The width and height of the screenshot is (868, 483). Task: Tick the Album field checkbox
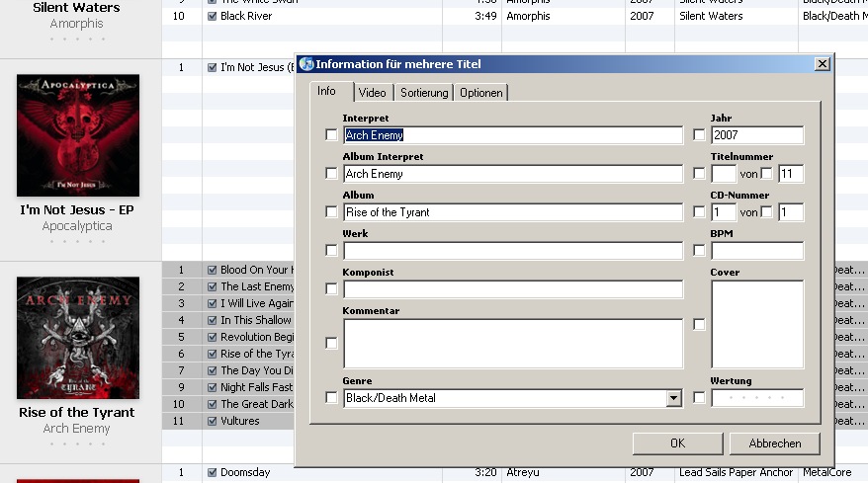(331, 212)
